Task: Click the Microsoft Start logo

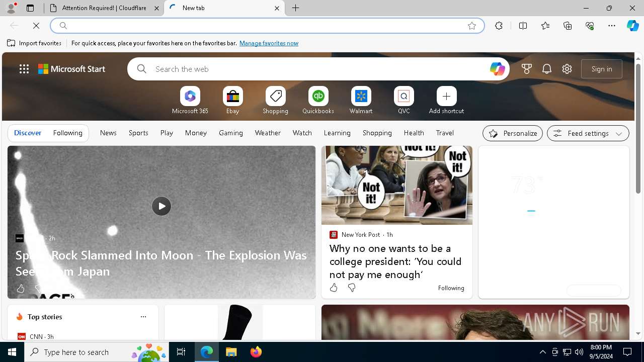Action: [x=72, y=69]
